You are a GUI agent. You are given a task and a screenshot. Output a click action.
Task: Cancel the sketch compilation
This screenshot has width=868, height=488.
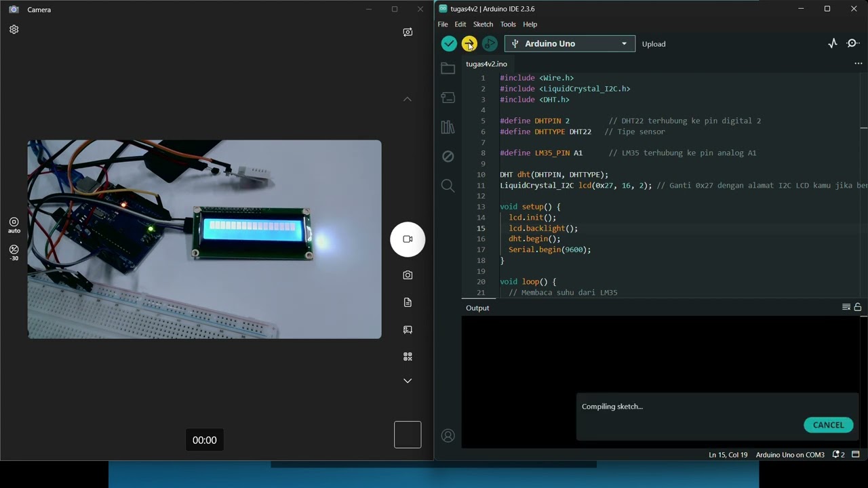[829, 425]
